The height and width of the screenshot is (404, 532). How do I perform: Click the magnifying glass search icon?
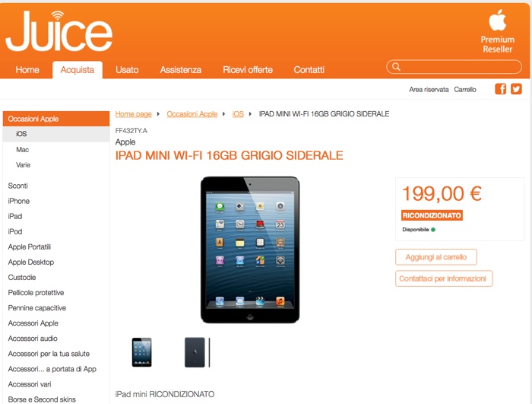[x=396, y=67]
